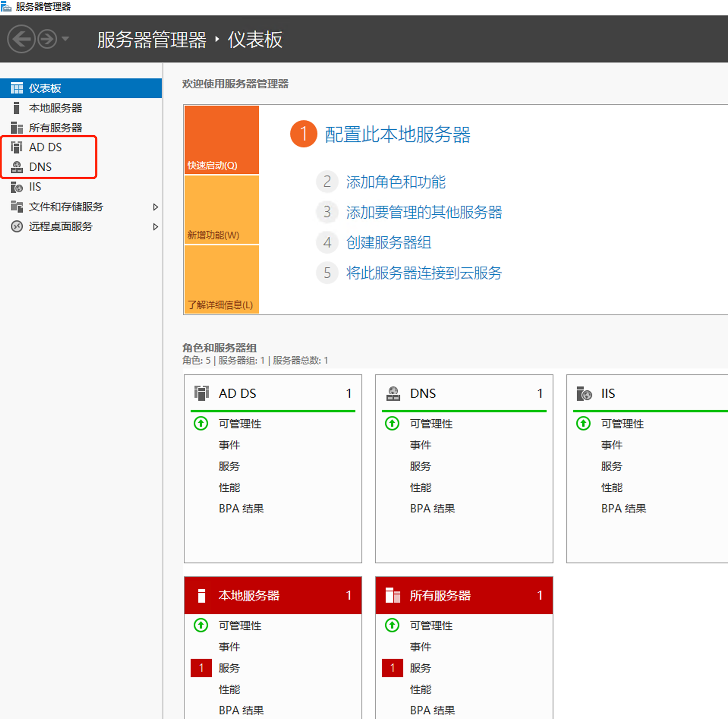Open 性能 in the 所有服务器 tile

[x=421, y=690]
